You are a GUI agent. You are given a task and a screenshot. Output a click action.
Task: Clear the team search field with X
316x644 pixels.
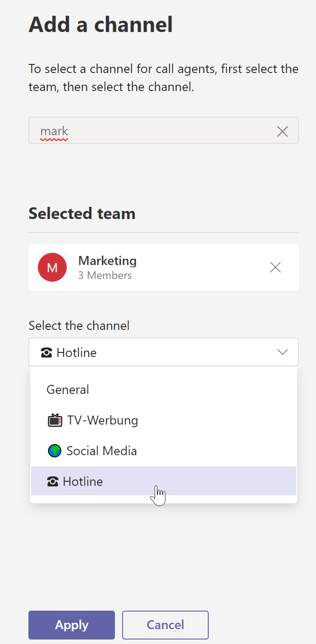[282, 132]
